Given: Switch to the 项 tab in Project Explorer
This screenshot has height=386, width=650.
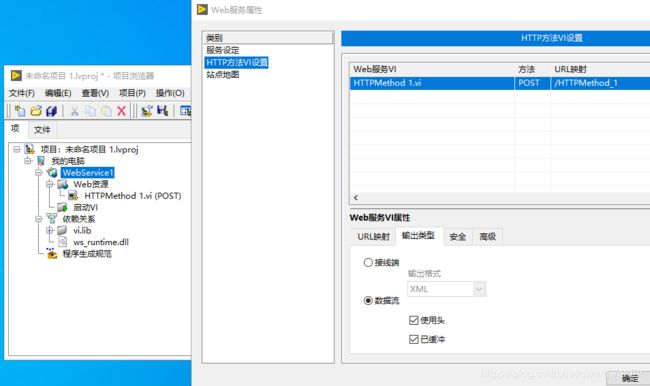Looking at the screenshot, I should pyautogui.click(x=15, y=129).
